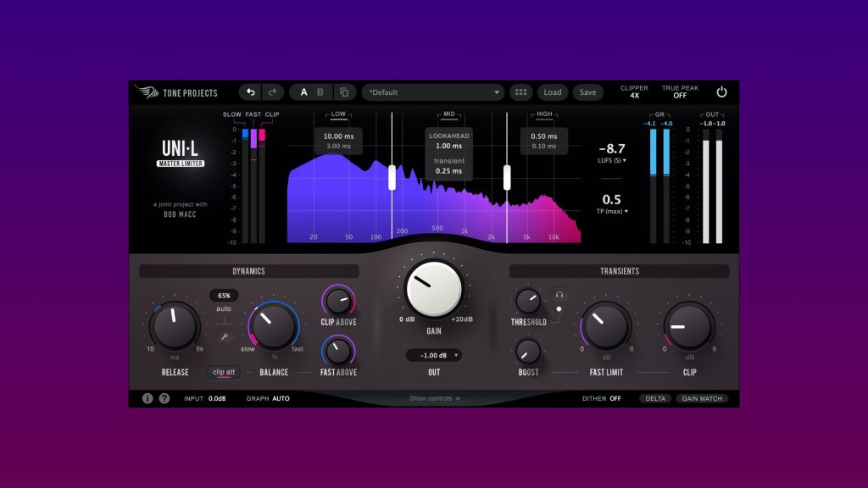The width and height of the screenshot is (868, 488).
Task: Click the Boost knob
Action: (x=528, y=352)
